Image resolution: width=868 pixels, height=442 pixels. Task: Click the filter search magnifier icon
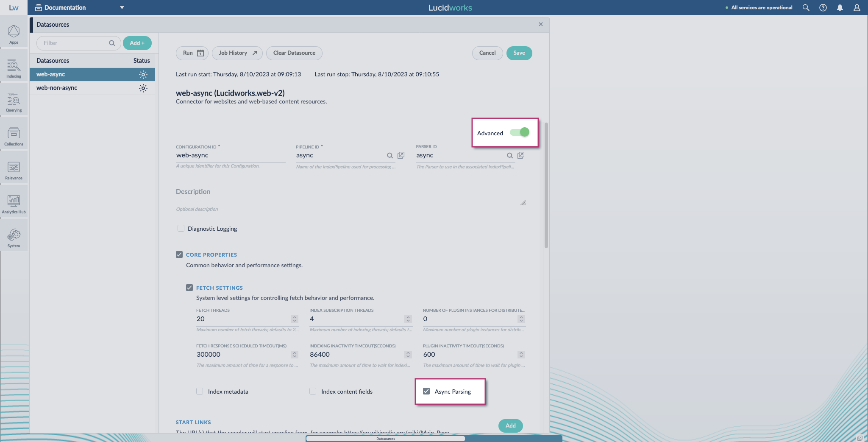pos(112,43)
